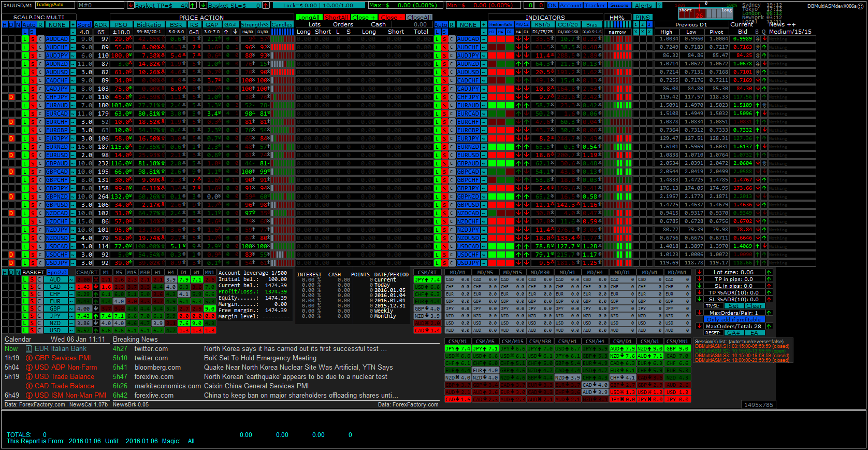Click the green L buy icon for AUDCAD
This screenshot has height=450, width=868.
(x=25, y=39)
